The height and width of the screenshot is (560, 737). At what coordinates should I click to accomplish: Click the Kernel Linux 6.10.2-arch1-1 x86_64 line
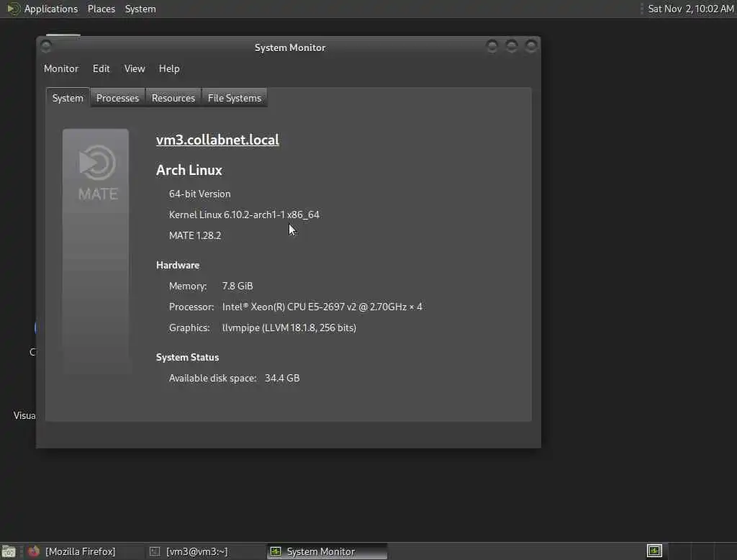(x=244, y=214)
